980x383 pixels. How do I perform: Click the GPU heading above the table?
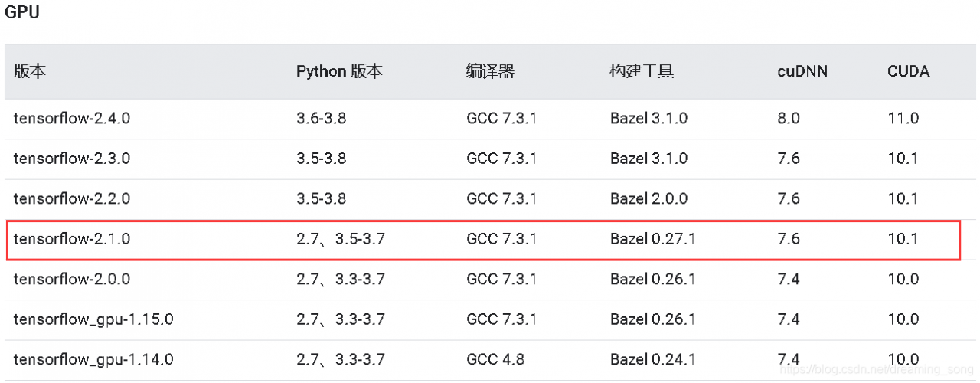pos(22,13)
